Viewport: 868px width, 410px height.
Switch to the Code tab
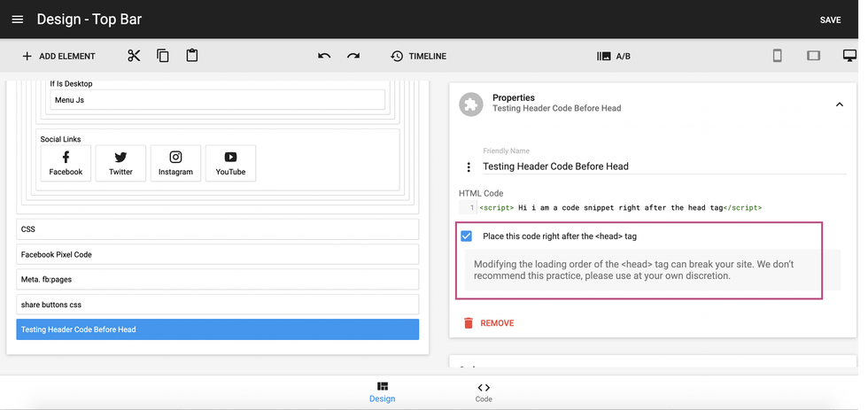tap(484, 392)
